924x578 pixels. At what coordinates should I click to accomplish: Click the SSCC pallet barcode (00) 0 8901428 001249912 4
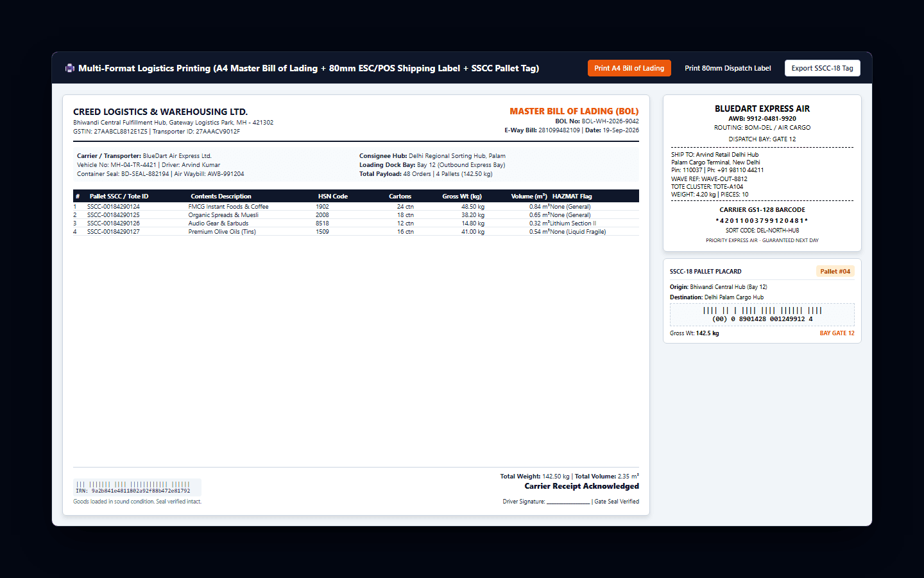pos(762,315)
